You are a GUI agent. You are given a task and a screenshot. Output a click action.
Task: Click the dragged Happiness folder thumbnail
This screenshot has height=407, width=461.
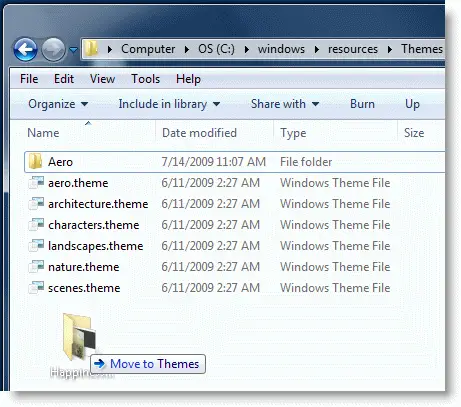[x=79, y=337]
